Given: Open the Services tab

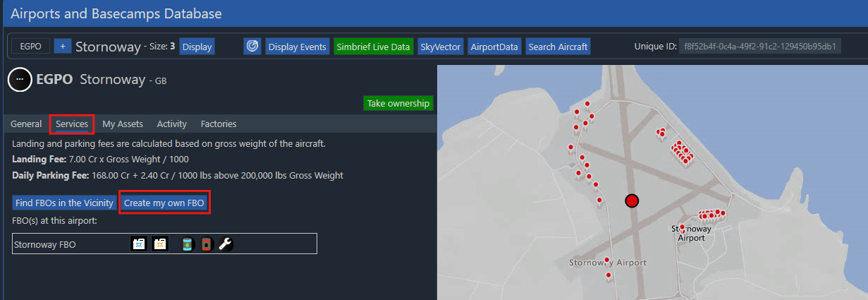Looking at the screenshot, I should coord(72,124).
